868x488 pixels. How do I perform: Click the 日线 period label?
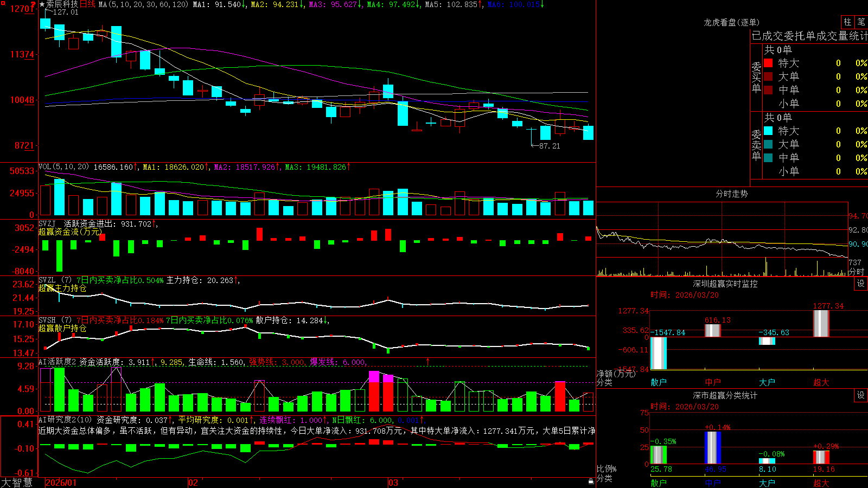coord(87,4)
